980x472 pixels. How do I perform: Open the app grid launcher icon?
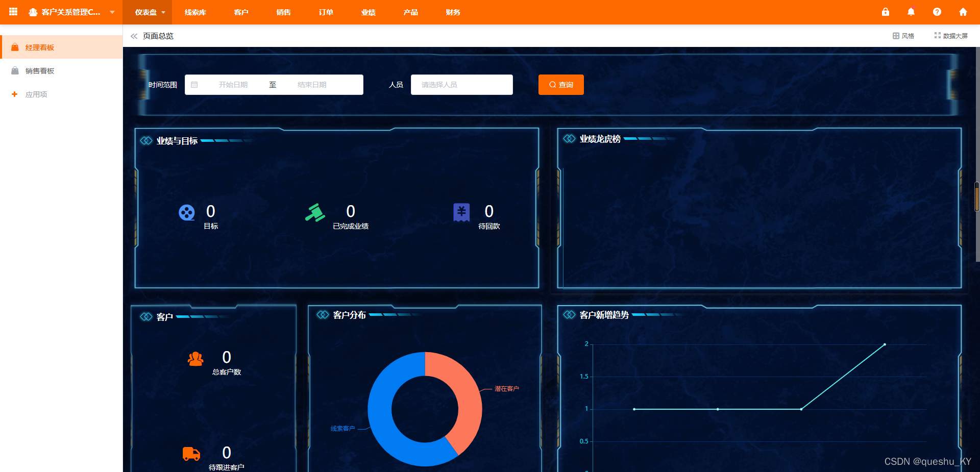(13, 12)
